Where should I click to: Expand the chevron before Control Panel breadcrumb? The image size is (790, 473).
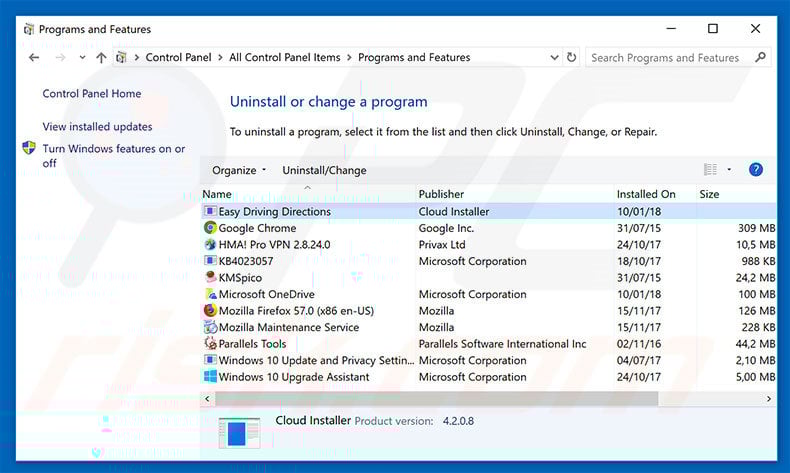(x=137, y=57)
